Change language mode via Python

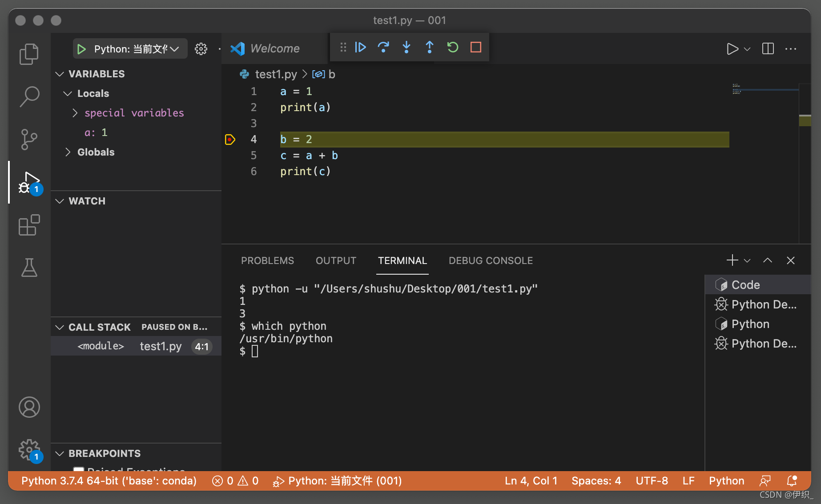pyautogui.click(x=726, y=481)
